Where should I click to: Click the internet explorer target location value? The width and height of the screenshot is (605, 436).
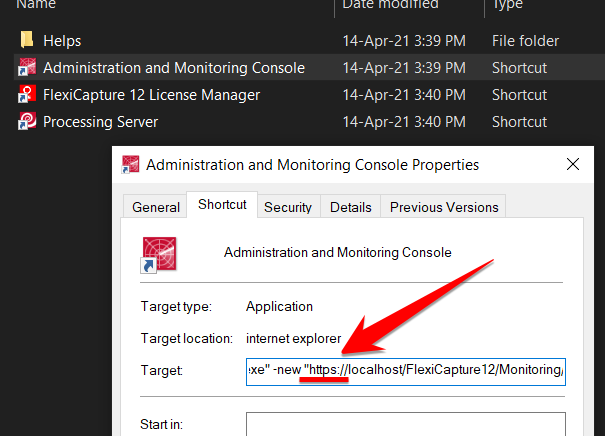pyautogui.click(x=294, y=338)
